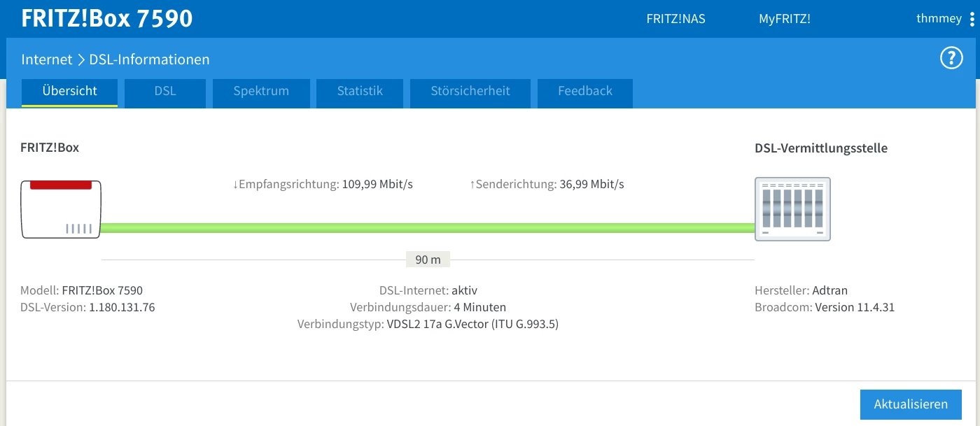Click the Aktualisieren button
This screenshot has height=426, width=980.
click(911, 404)
